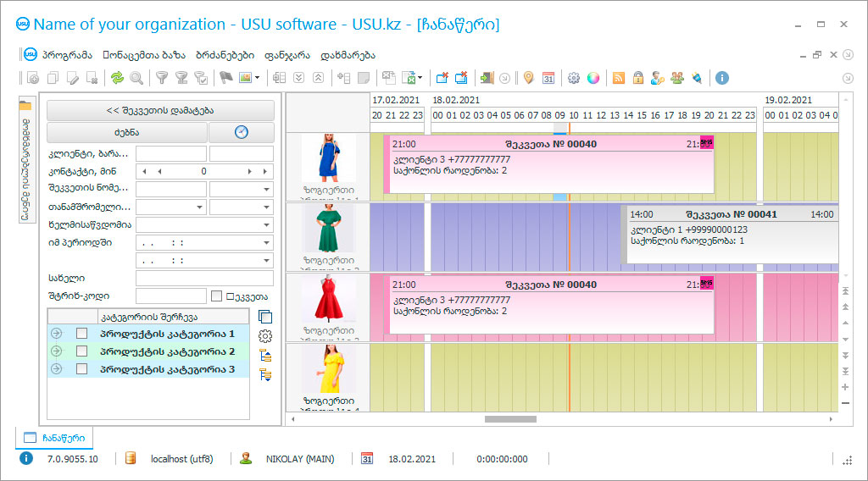The height and width of the screenshot is (481, 868).
Task: Click the copy icon beside category header
Action: (x=265, y=317)
